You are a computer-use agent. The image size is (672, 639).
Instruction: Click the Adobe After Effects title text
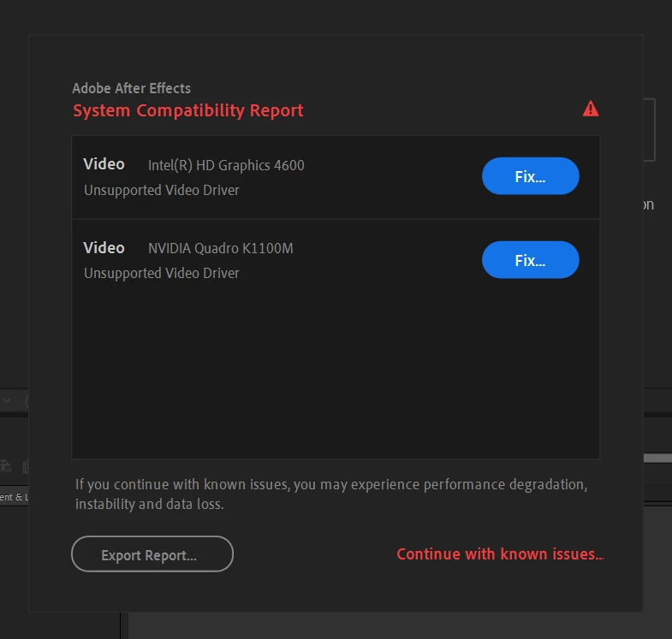[131, 88]
